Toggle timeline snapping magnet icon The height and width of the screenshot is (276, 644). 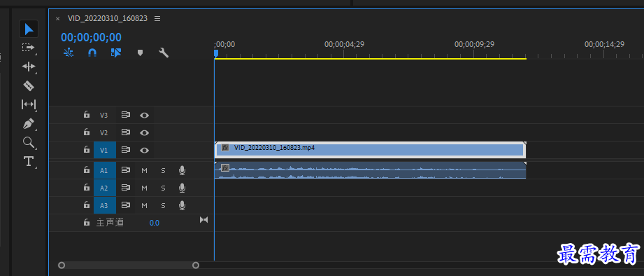click(x=92, y=53)
